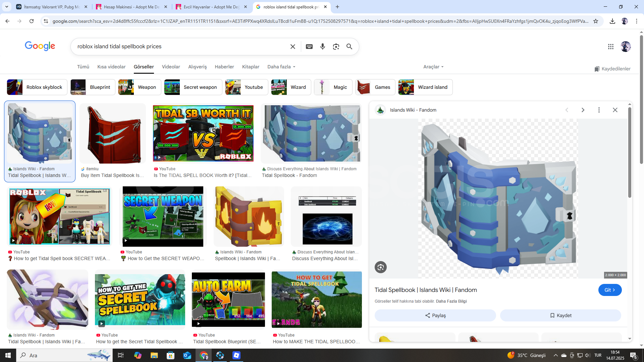Open the Araçlar tools dropdown
Viewport: 644px width, 362px height.
(x=433, y=67)
